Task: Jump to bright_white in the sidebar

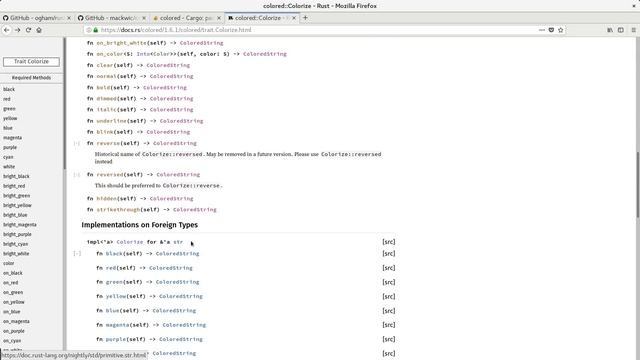Action: 16,254
